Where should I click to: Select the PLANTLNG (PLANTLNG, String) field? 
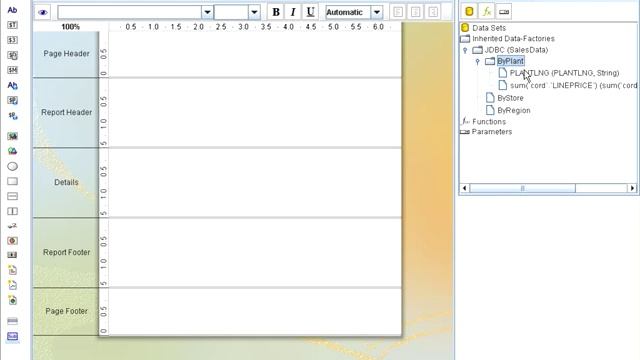coord(564,73)
